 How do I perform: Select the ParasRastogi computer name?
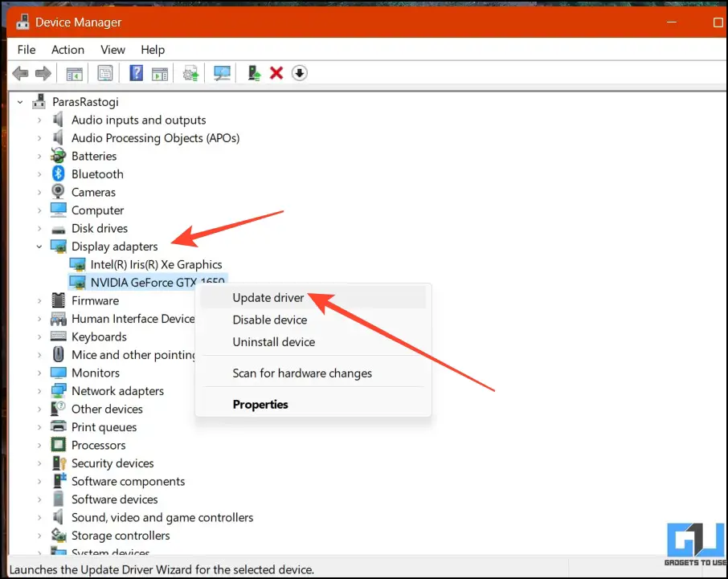85,102
